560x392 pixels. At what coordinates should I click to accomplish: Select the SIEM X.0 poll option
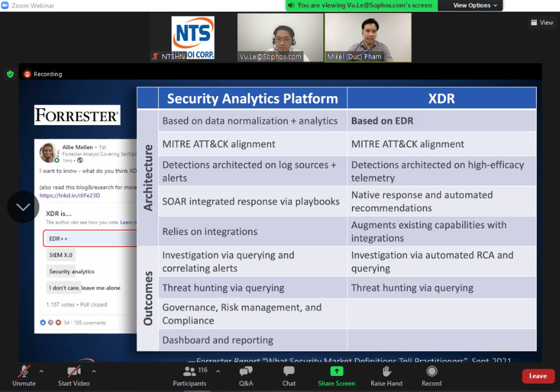(x=61, y=255)
